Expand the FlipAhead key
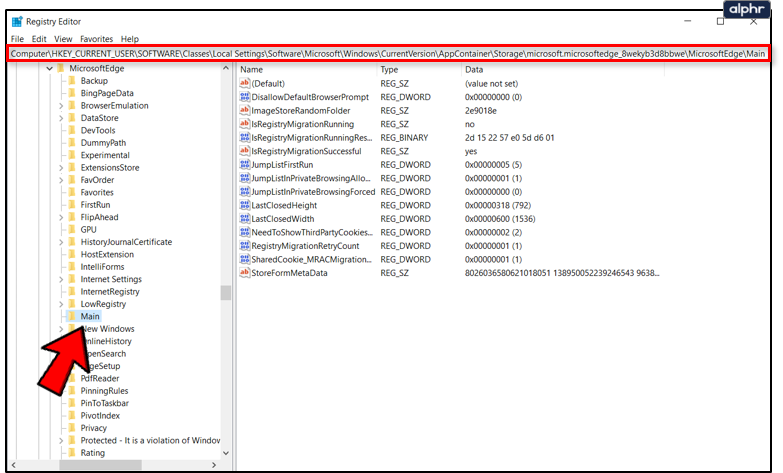 coord(61,217)
